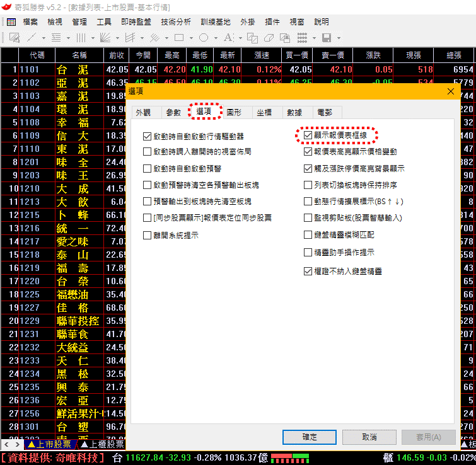The image size is (476, 465).
Task: Select the horizontal lines tool
Action: (56, 38)
